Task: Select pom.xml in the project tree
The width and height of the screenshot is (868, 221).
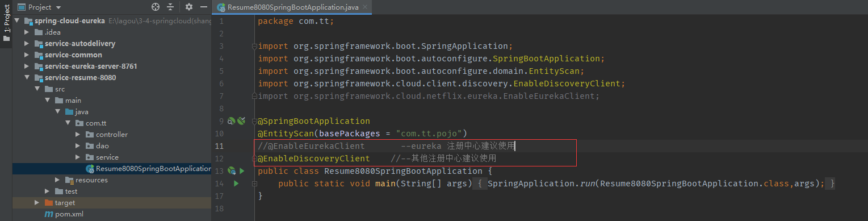Action: [x=69, y=214]
